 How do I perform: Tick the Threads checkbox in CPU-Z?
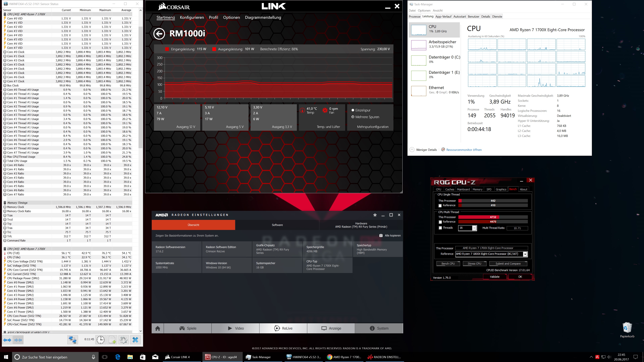440,228
